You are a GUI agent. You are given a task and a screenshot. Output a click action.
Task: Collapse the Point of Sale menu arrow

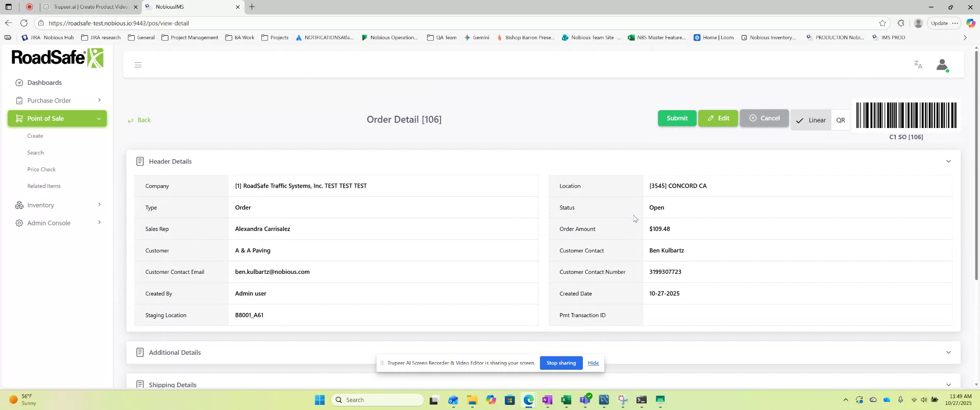(99, 118)
